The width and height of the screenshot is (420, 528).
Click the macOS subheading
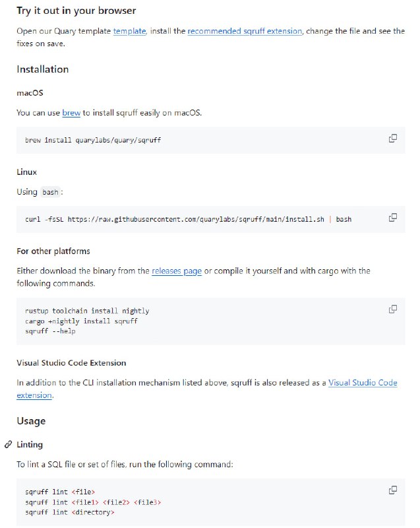pos(30,92)
